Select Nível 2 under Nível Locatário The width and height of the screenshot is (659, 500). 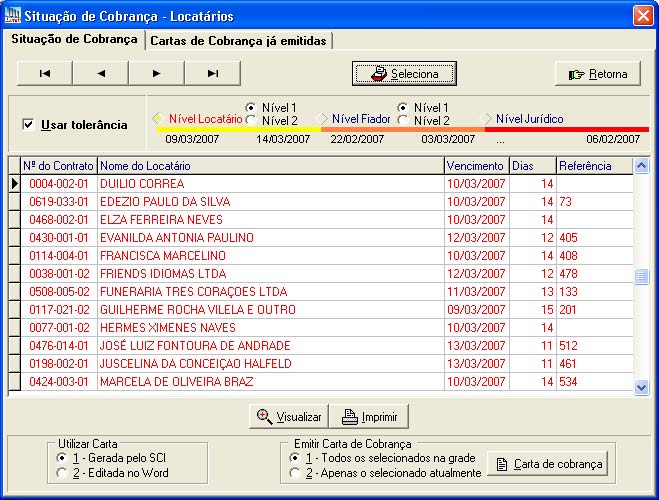(x=252, y=121)
